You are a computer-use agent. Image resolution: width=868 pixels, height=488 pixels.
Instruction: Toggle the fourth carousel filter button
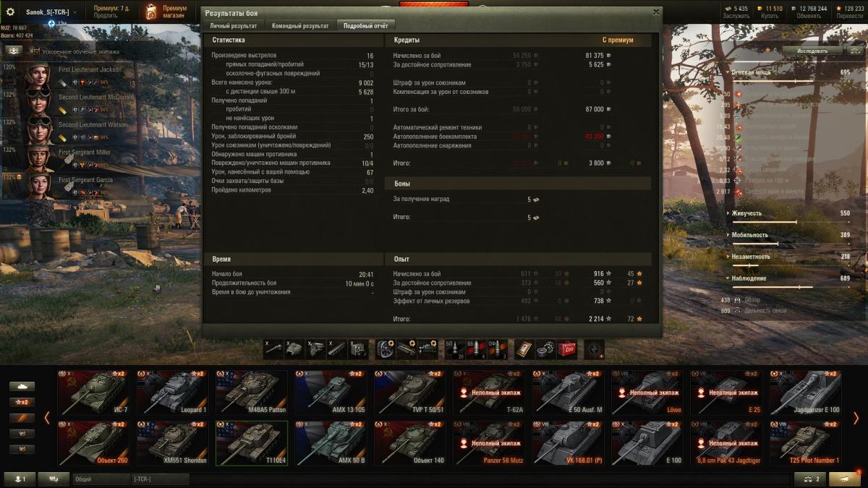click(22, 434)
